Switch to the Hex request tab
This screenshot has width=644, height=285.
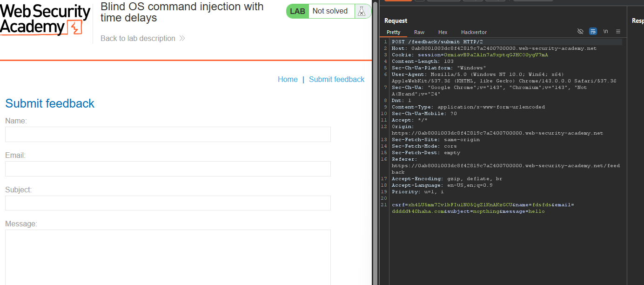click(x=443, y=32)
